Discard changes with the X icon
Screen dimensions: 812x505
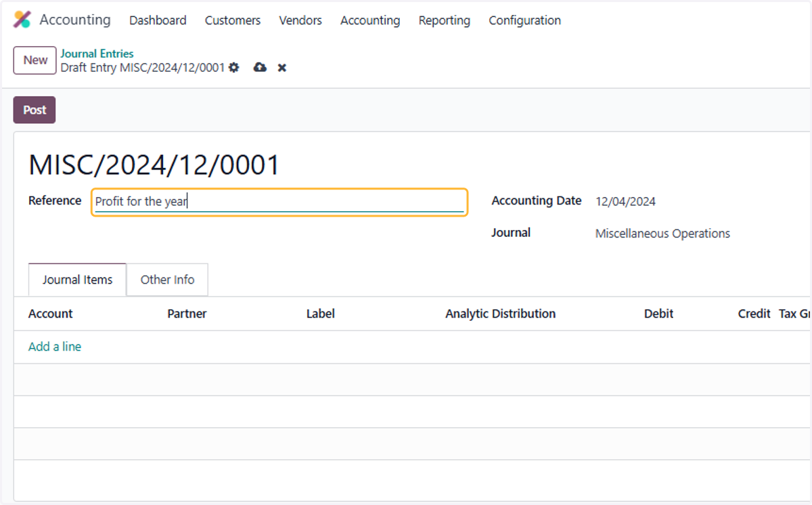(282, 68)
